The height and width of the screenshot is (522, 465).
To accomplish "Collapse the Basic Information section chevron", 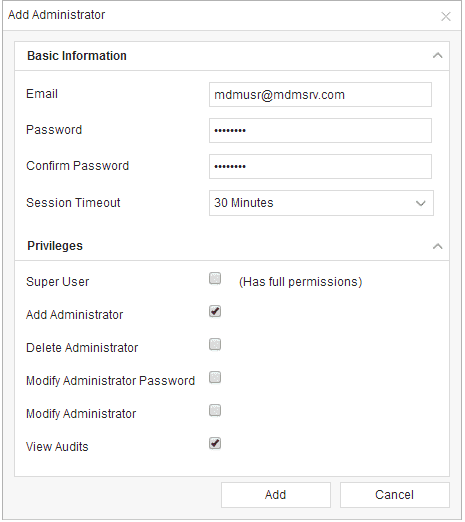I will point(437,56).
